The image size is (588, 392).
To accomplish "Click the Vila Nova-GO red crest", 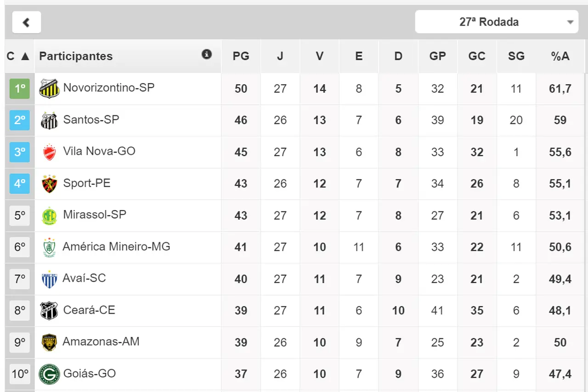I will (49, 152).
